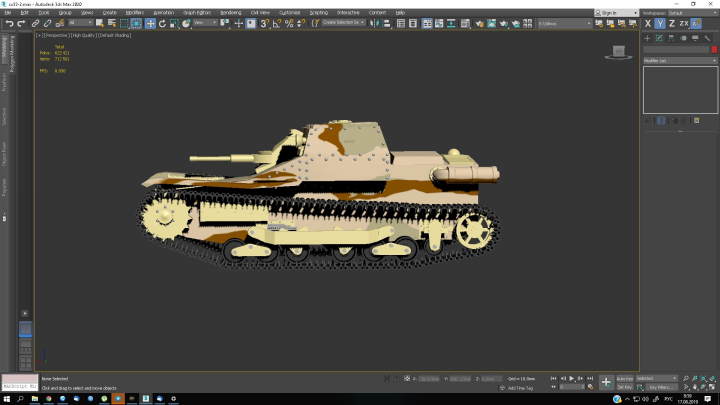Toggle the 3D Snaps button

point(264,23)
